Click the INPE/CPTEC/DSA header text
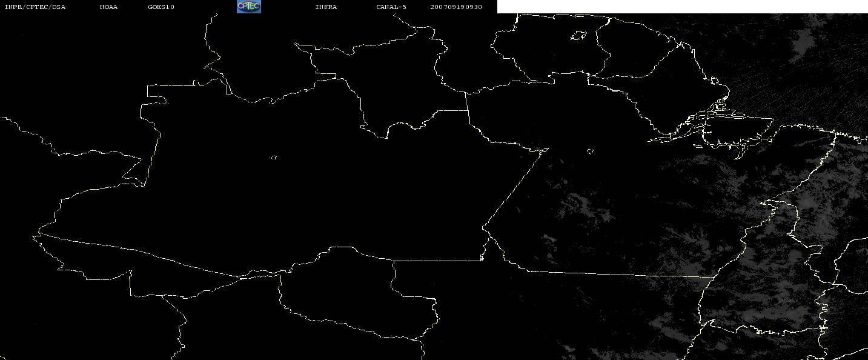Viewport: 868px width, 360px height. tap(35, 7)
